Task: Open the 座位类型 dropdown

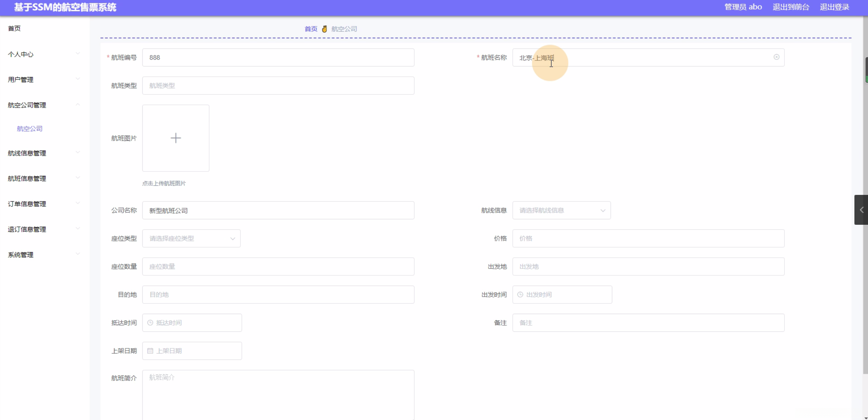Action: [191, 238]
